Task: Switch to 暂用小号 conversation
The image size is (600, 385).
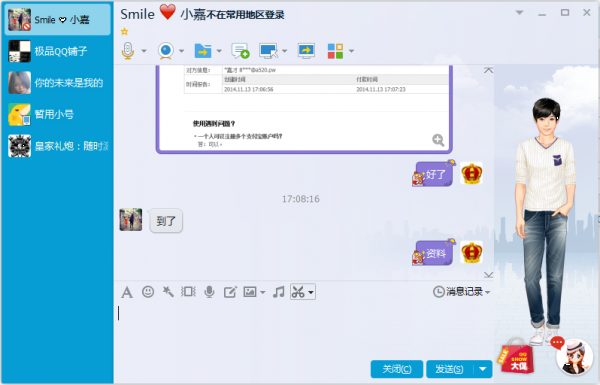Action: pyautogui.click(x=57, y=114)
